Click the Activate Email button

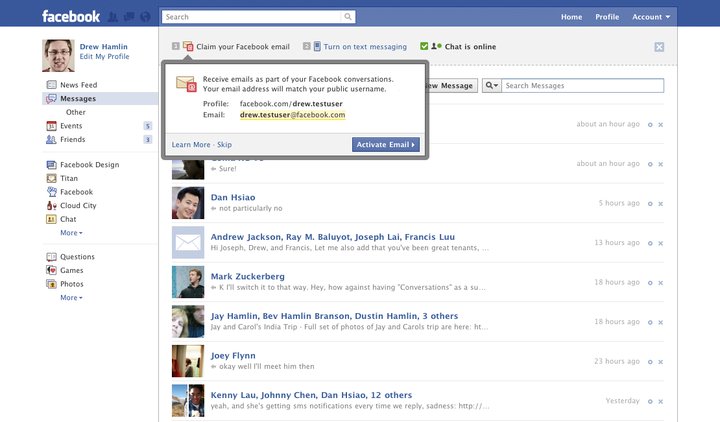click(x=385, y=145)
